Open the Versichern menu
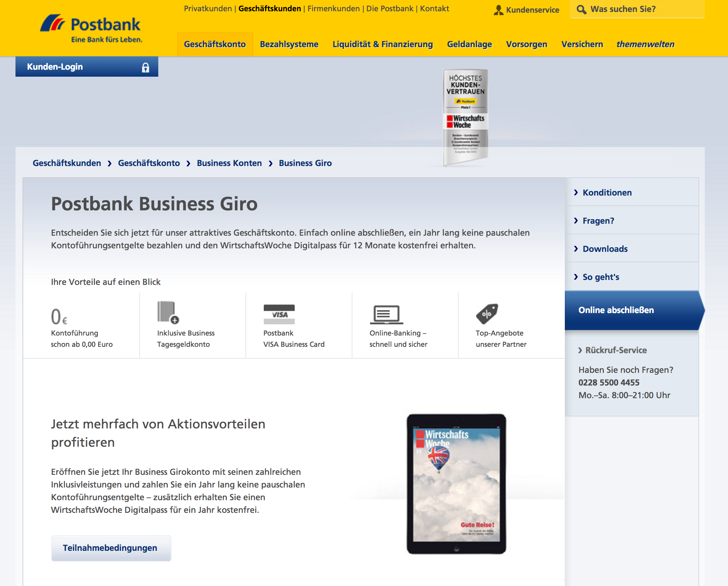This screenshot has width=728, height=586. (x=582, y=44)
